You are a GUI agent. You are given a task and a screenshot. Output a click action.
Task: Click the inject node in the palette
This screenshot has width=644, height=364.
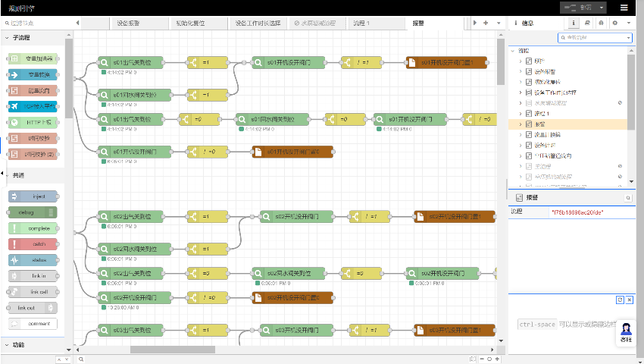click(33, 196)
